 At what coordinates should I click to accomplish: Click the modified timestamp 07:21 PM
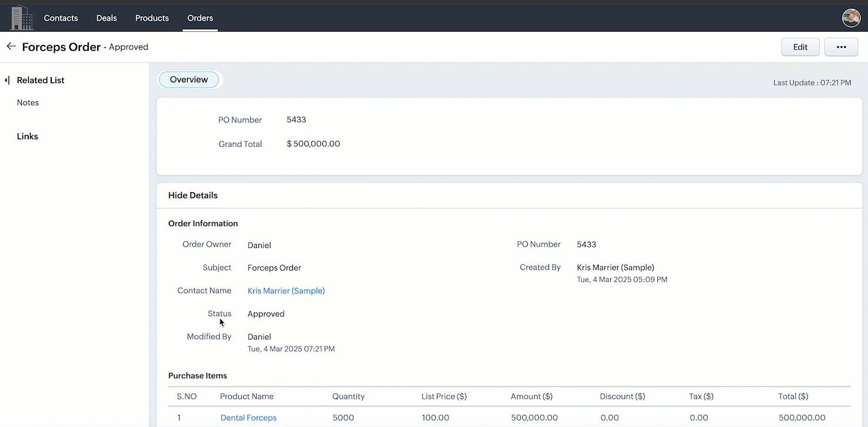(291, 349)
